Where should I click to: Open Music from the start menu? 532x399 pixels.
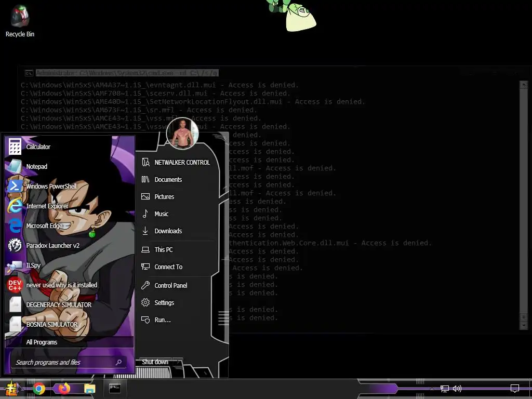177,214
